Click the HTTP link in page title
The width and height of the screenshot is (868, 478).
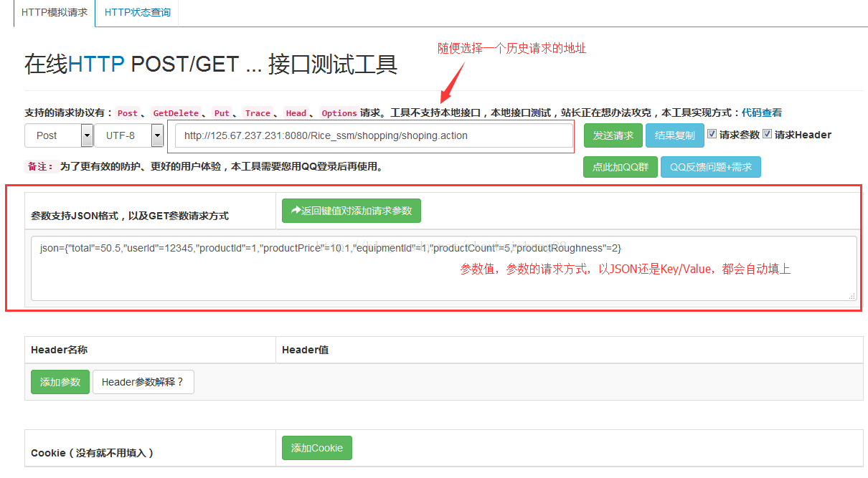pyautogui.click(x=96, y=64)
